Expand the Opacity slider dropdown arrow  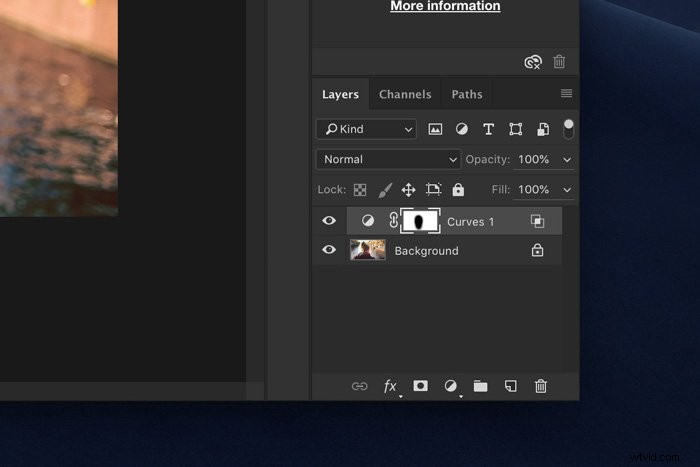(x=568, y=159)
